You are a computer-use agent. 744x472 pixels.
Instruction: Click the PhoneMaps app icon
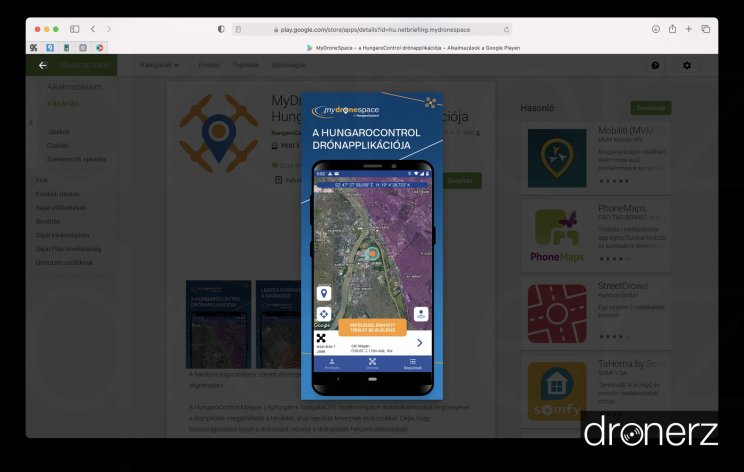557,236
